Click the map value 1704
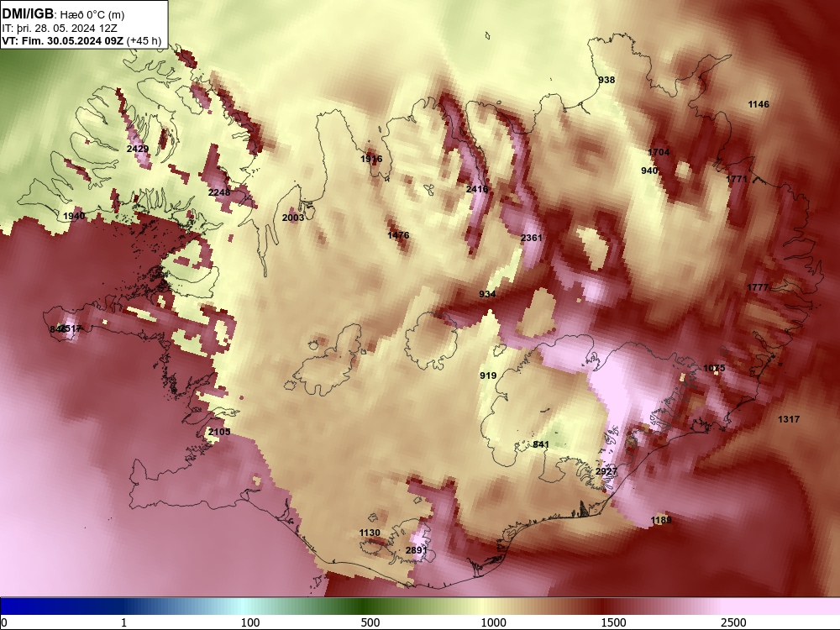The height and width of the screenshot is (630, 840). pos(659,152)
